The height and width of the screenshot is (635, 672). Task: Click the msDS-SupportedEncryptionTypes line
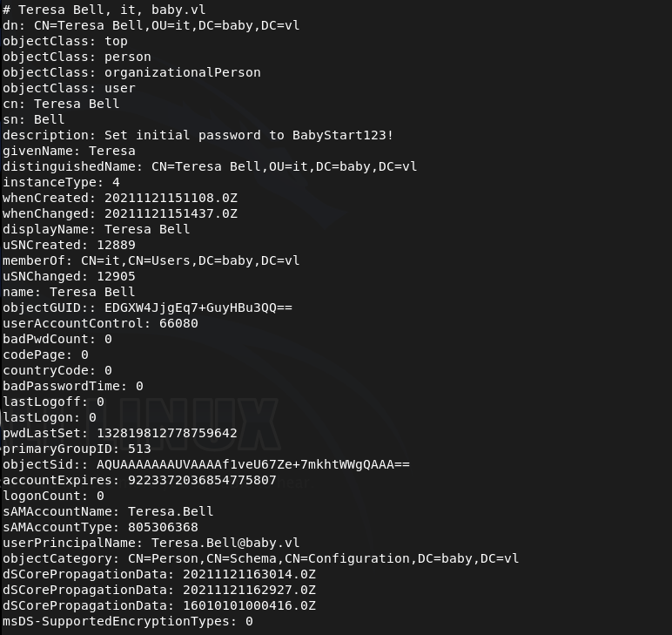click(x=127, y=621)
